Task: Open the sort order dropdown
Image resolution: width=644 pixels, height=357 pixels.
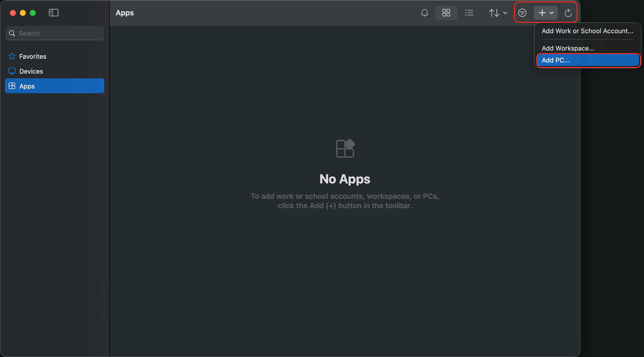Action: (497, 13)
